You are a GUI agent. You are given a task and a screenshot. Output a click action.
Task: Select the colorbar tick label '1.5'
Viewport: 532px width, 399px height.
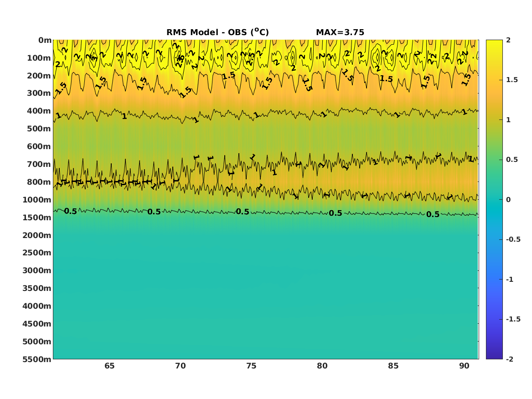pyautogui.click(x=512, y=80)
